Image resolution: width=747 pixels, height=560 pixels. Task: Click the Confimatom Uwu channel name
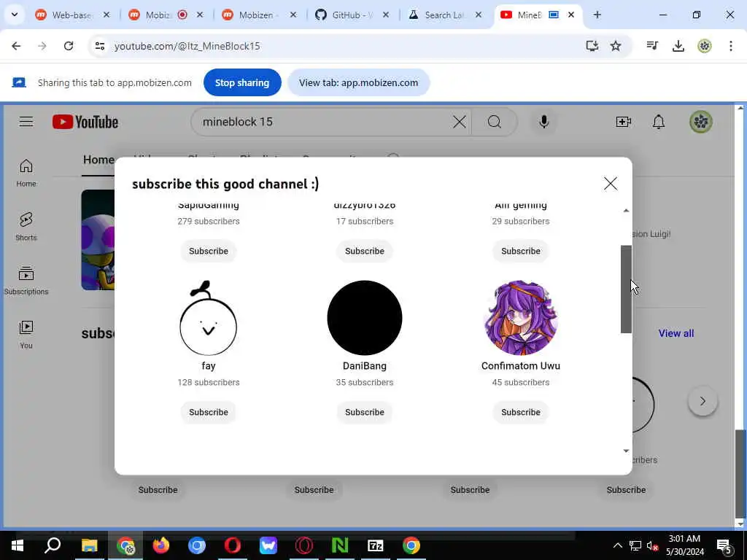(521, 366)
